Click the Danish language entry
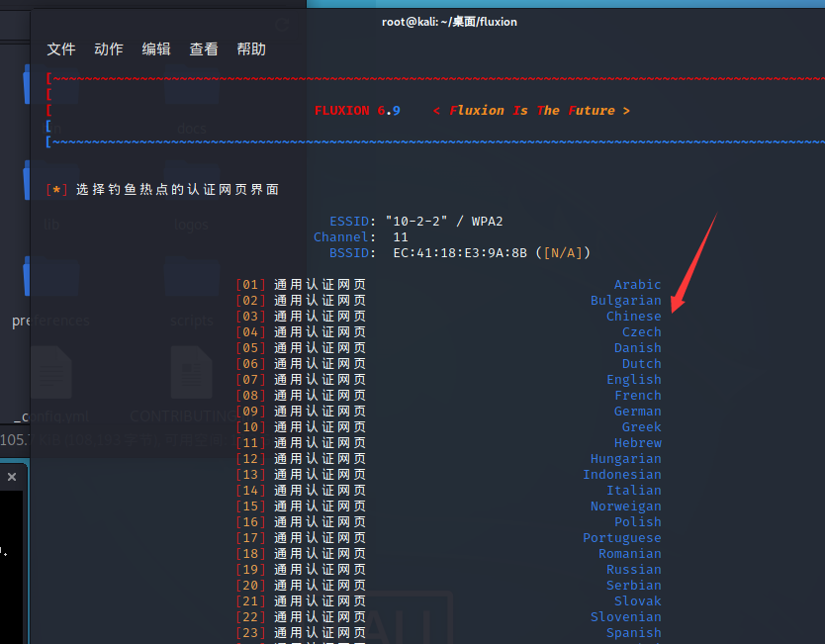The width and height of the screenshot is (825, 644). pos(637,348)
